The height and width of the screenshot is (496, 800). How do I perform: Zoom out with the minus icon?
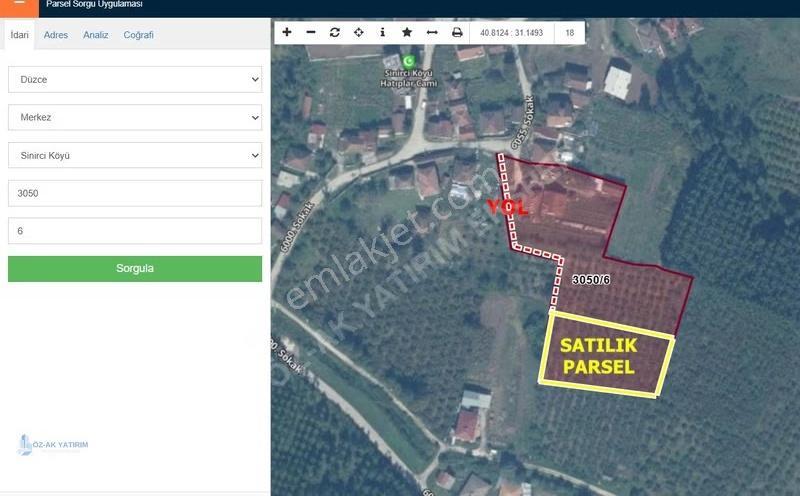click(311, 32)
